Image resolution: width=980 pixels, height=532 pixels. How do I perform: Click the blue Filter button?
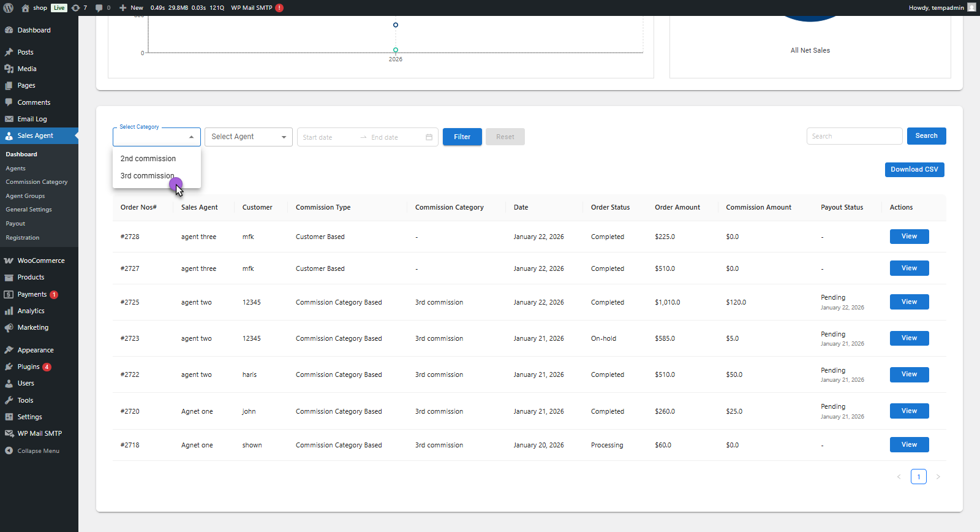(x=462, y=137)
